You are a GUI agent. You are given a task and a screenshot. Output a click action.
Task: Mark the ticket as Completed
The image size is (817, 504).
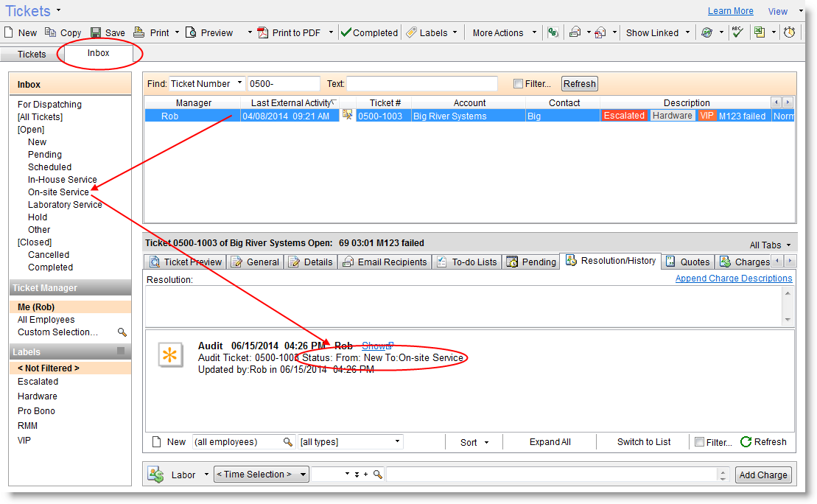(x=368, y=32)
